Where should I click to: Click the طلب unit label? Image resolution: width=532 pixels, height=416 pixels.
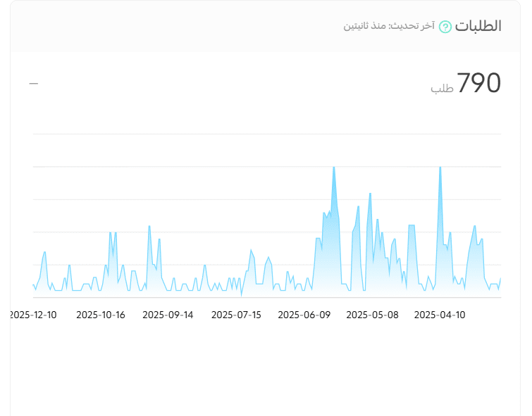442,88
